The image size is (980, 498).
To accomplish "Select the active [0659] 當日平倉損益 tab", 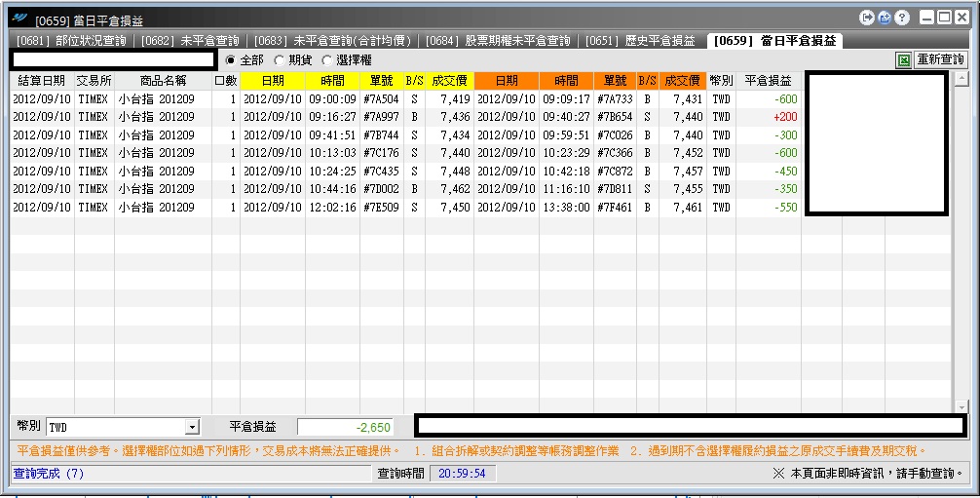I will click(775, 41).
